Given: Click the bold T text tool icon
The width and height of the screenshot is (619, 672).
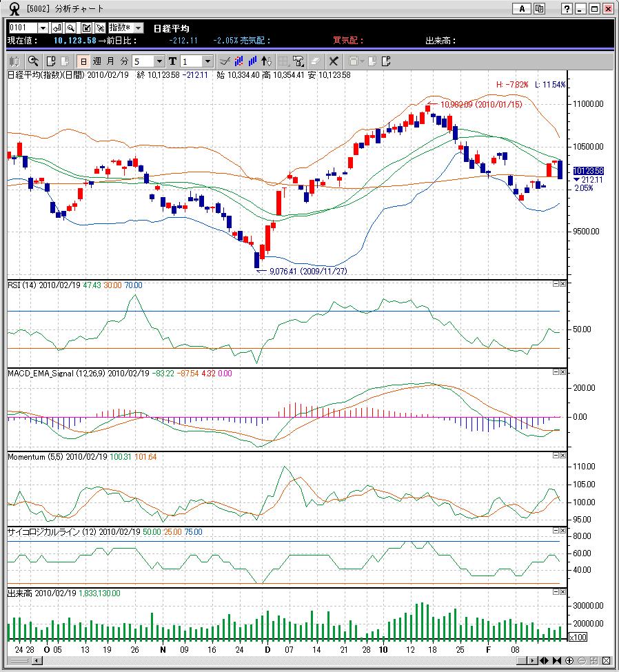Looking at the screenshot, I should pos(172,61).
